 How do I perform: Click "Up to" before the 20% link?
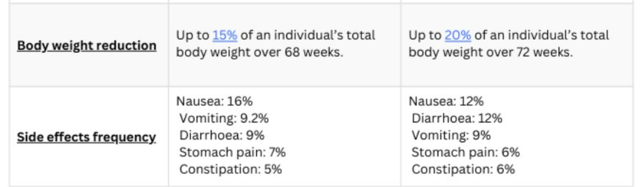pos(425,36)
